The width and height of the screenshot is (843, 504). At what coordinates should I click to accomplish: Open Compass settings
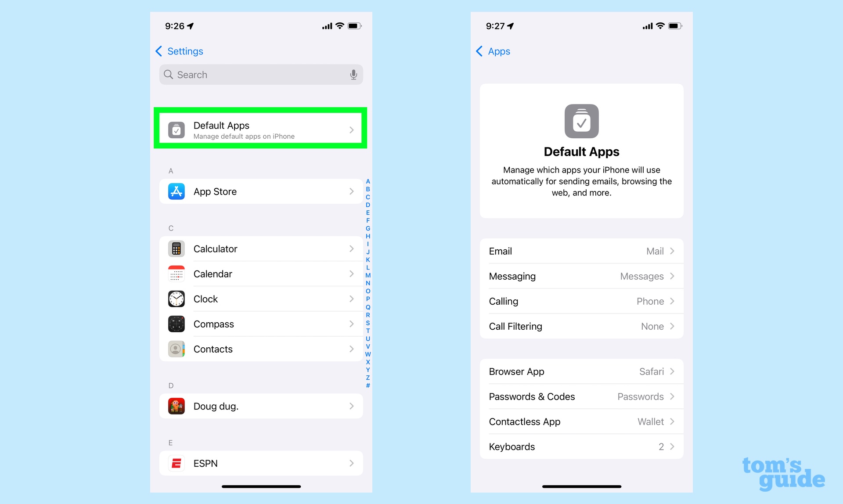tap(262, 324)
